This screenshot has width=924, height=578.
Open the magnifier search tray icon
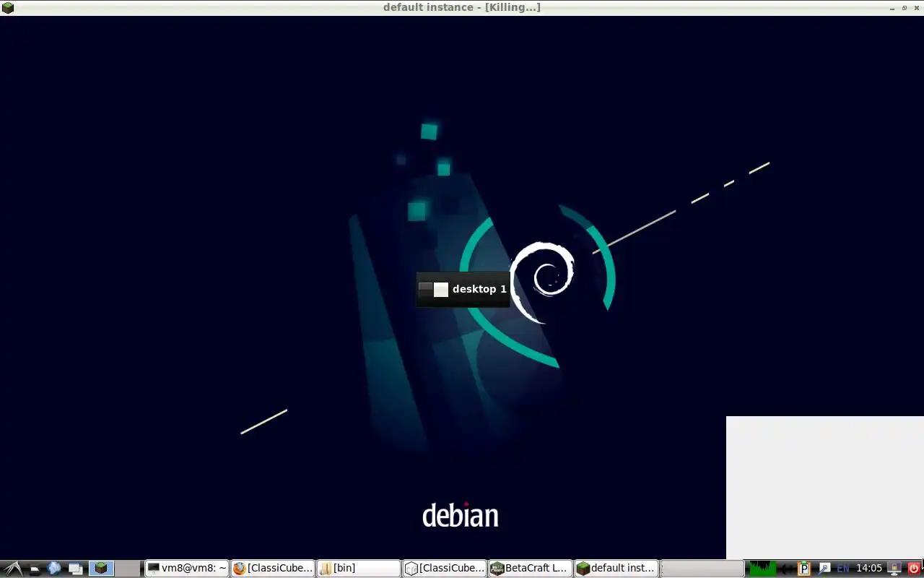pyautogui.click(x=824, y=569)
